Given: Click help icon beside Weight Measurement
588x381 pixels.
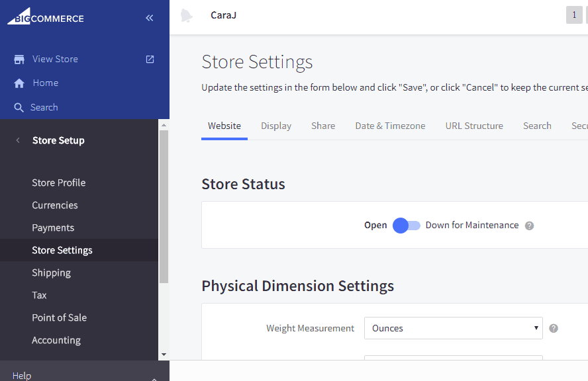Looking at the screenshot, I should pyautogui.click(x=554, y=328).
